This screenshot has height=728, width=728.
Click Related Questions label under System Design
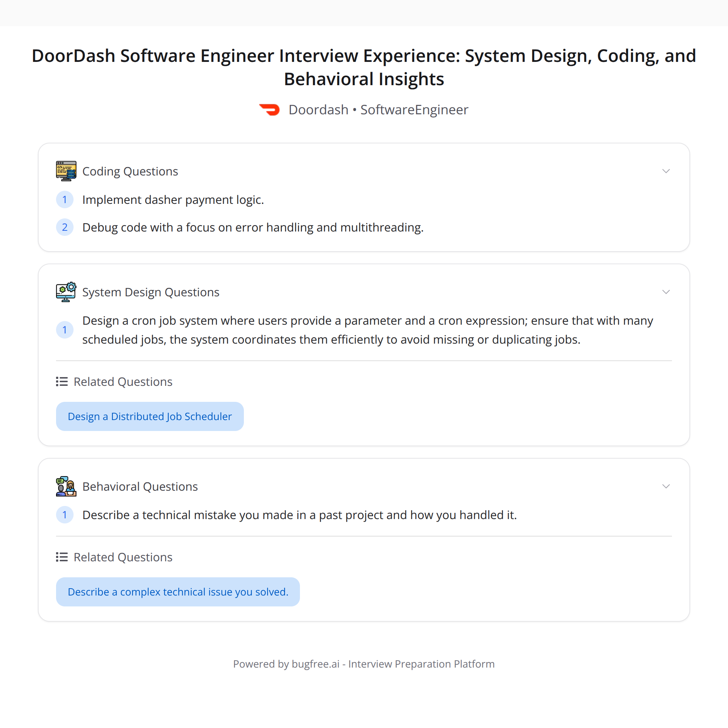(x=123, y=382)
